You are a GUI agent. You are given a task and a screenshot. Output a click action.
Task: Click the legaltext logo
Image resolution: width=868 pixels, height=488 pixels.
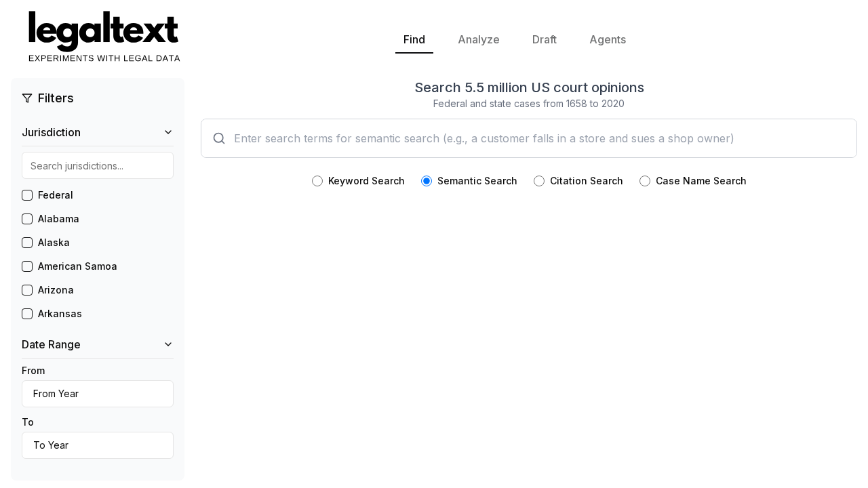(103, 34)
